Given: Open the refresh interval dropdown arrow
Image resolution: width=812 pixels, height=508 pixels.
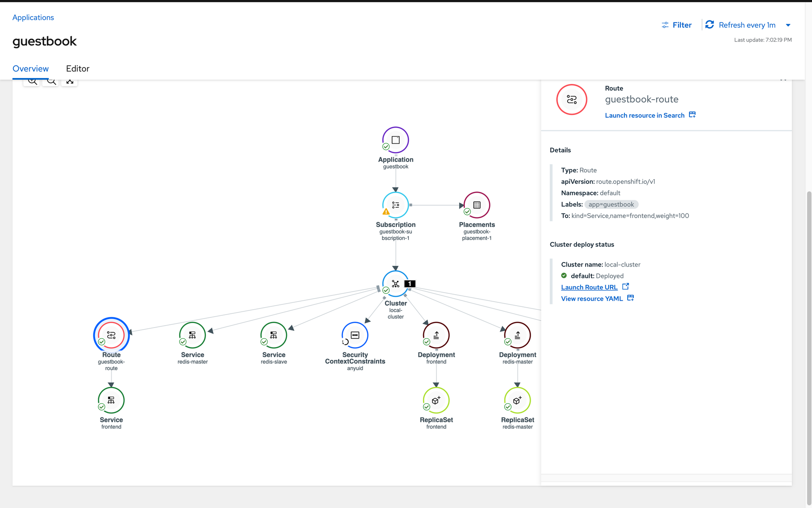Looking at the screenshot, I should [x=788, y=25].
